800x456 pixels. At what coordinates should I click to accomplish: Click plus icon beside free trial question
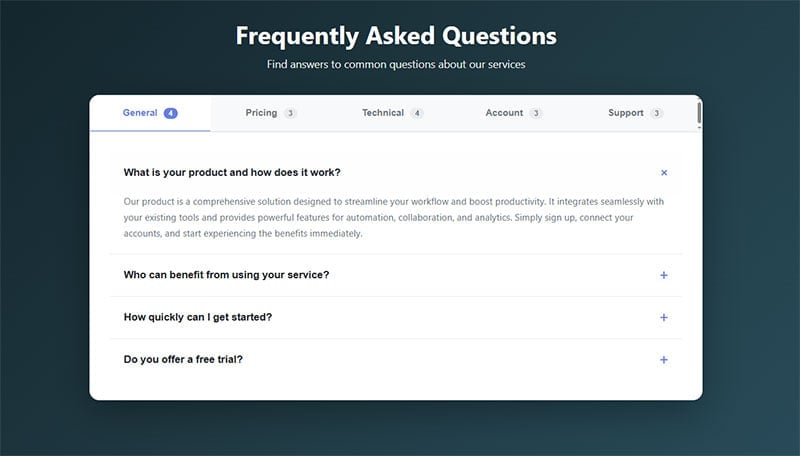point(664,360)
